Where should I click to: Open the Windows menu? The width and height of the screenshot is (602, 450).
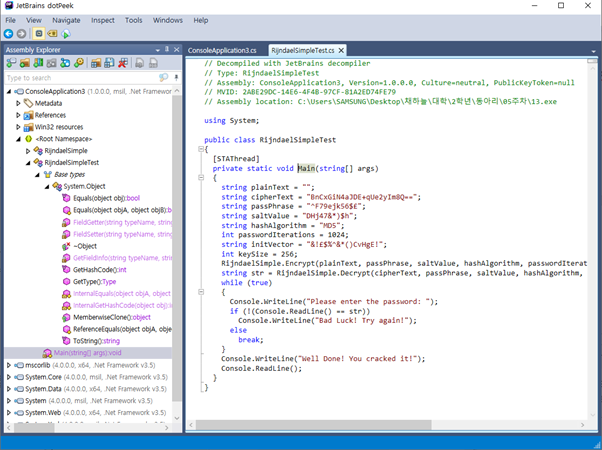[167, 20]
